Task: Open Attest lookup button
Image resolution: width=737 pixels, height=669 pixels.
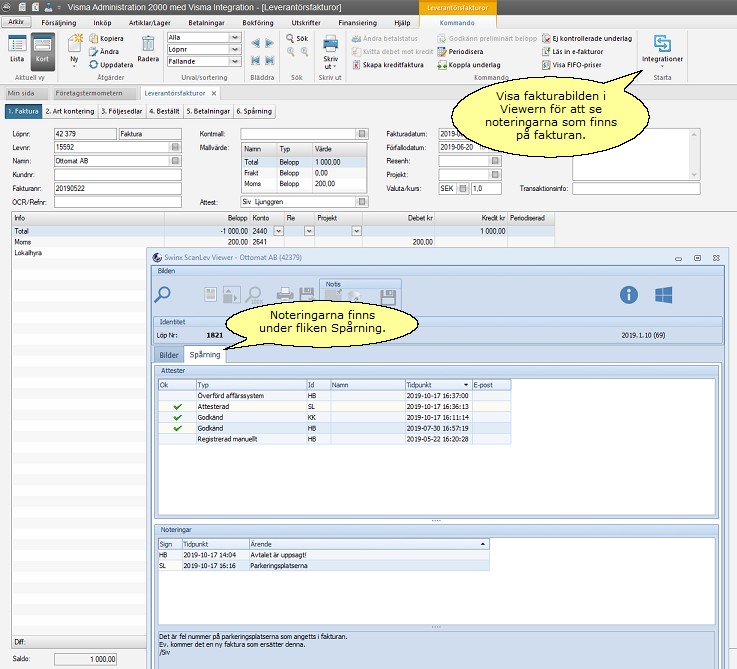Action: (362, 202)
